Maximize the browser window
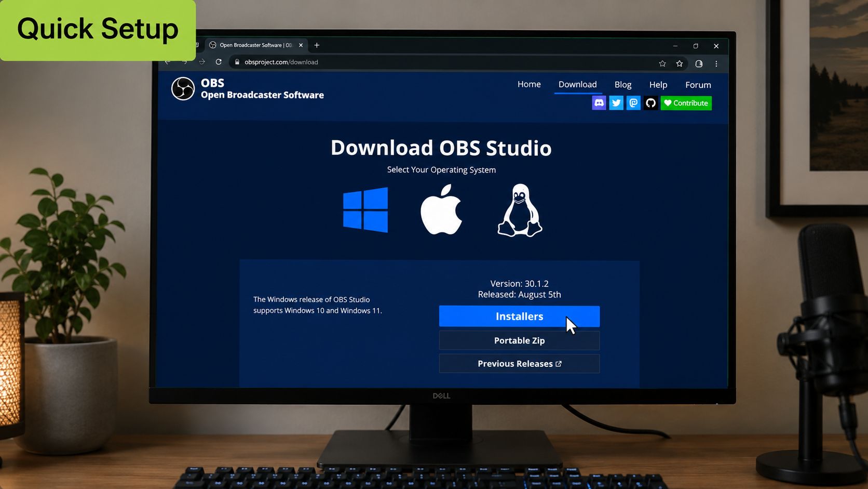The height and width of the screenshot is (489, 868). [x=696, y=46]
